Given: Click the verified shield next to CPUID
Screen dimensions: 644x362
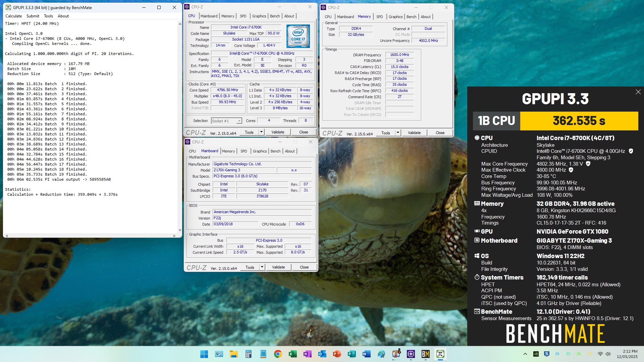Looking at the screenshot, I should pyautogui.click(x=631, y=151).
